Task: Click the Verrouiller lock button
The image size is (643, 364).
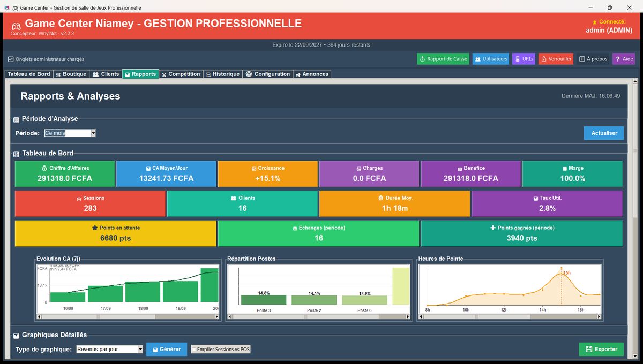Action: 556,59
